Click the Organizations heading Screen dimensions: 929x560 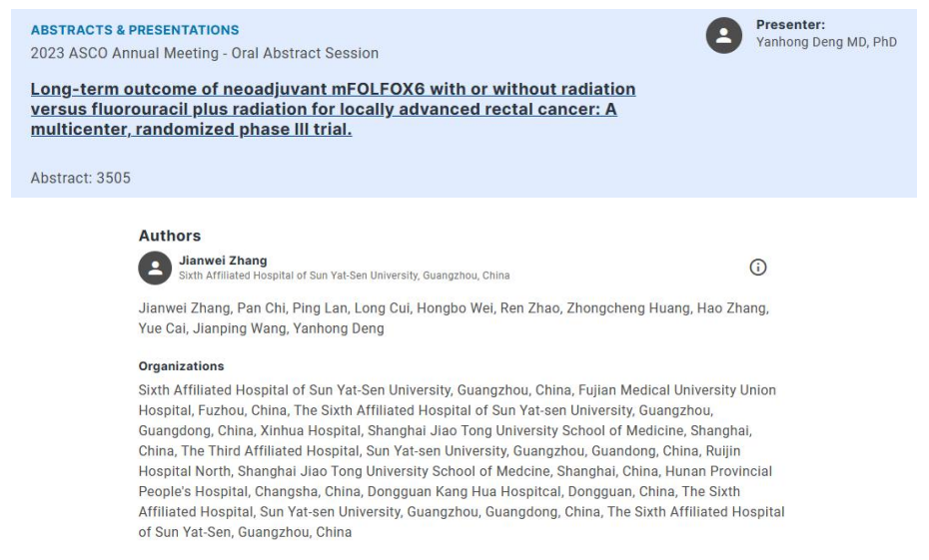pos(181,365)
